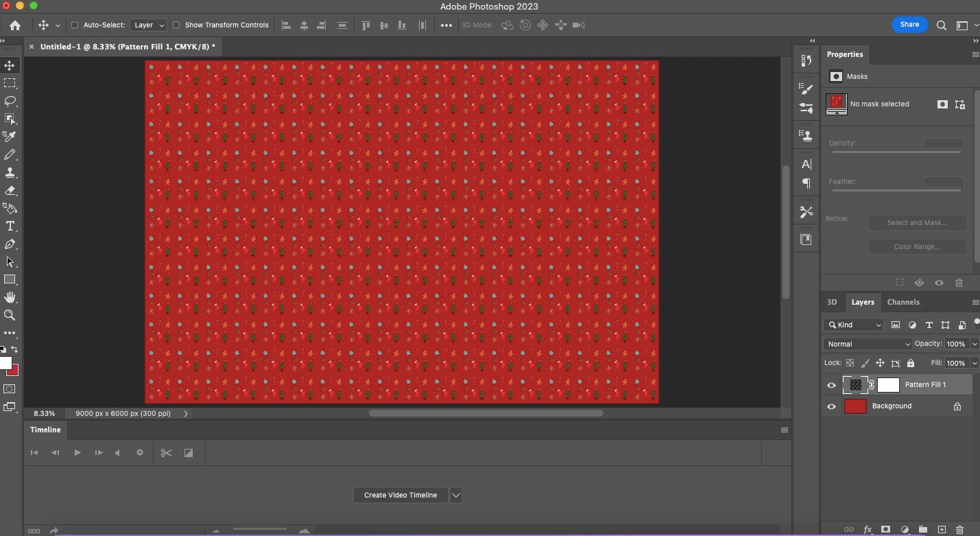Split the timeline with scissors icon

166,453
